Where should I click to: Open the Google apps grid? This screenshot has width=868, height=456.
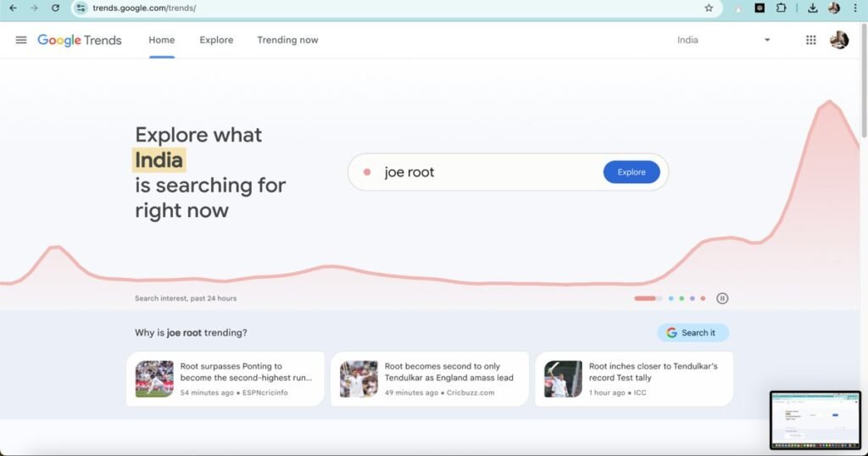(810, 40)
